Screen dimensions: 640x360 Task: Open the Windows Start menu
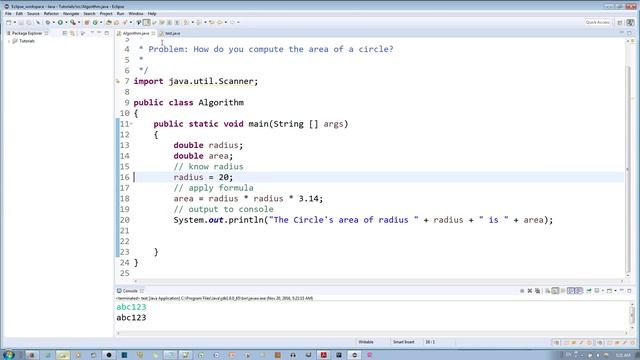click(8, 355)
